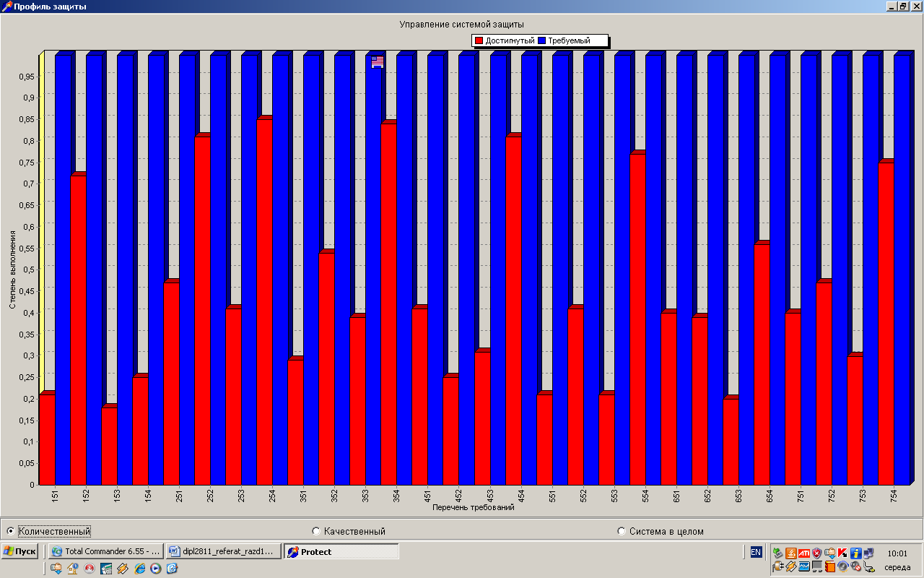Viewport: 924px width, 578px height.
Task: Click the red bar for requirement 254
Action: click(263, 303)
